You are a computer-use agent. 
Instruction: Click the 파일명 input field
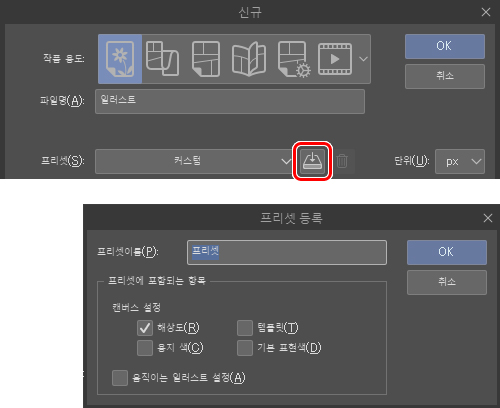tap(230, 101)
